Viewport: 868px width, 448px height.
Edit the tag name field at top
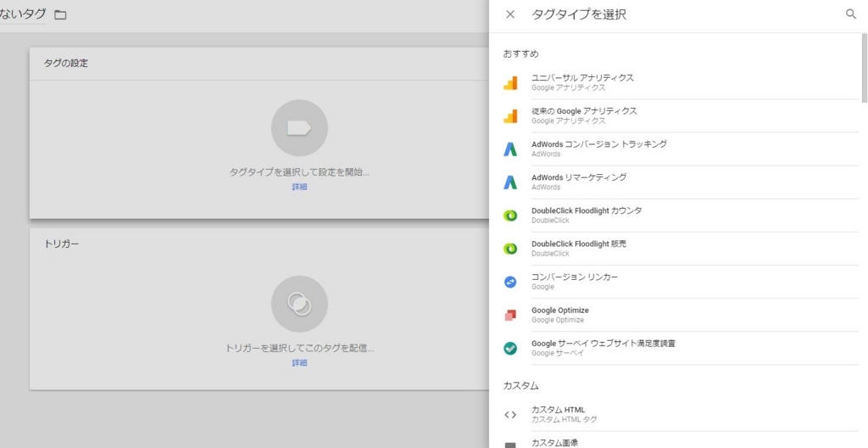[23, 14]
